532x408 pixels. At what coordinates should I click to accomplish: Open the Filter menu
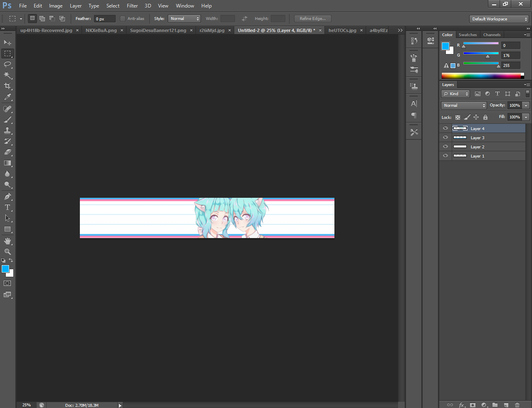[x=132, y=6]
